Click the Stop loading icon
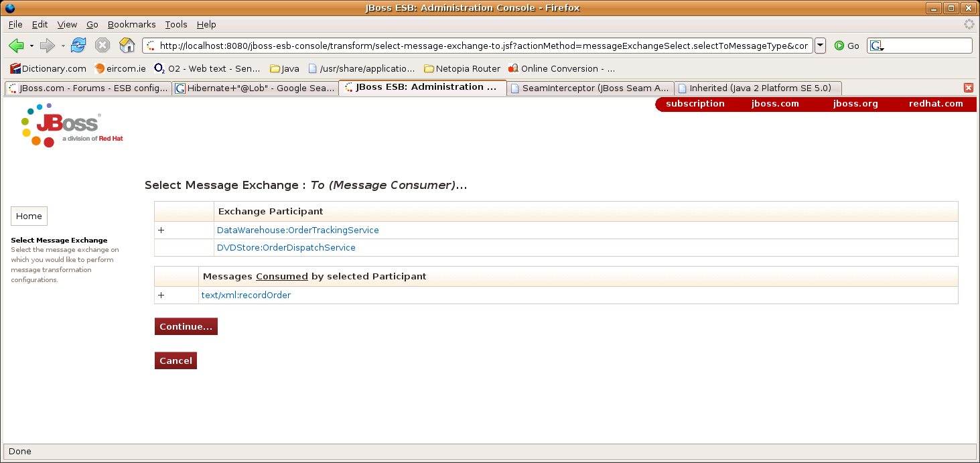This screenshot has height=463, width=980. 102,46
